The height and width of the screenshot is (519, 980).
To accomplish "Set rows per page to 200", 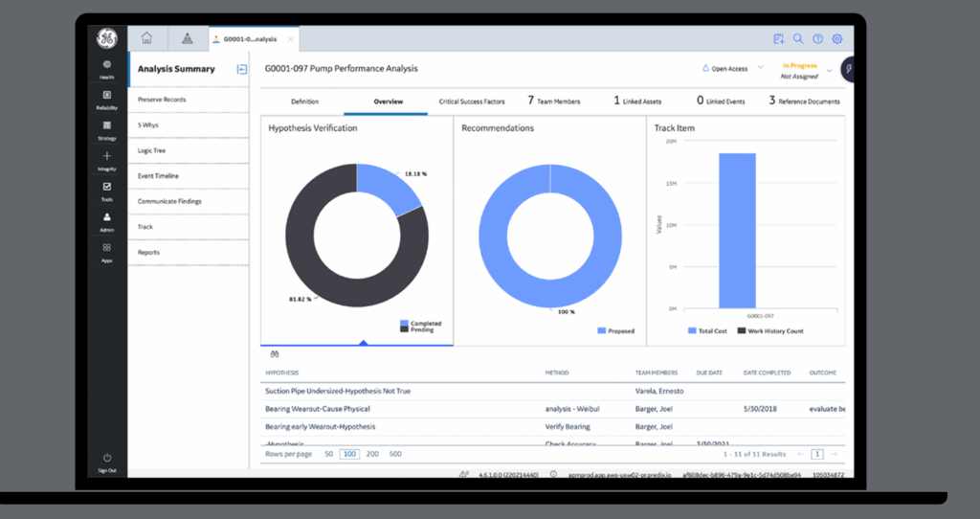I will pos(372,454).
